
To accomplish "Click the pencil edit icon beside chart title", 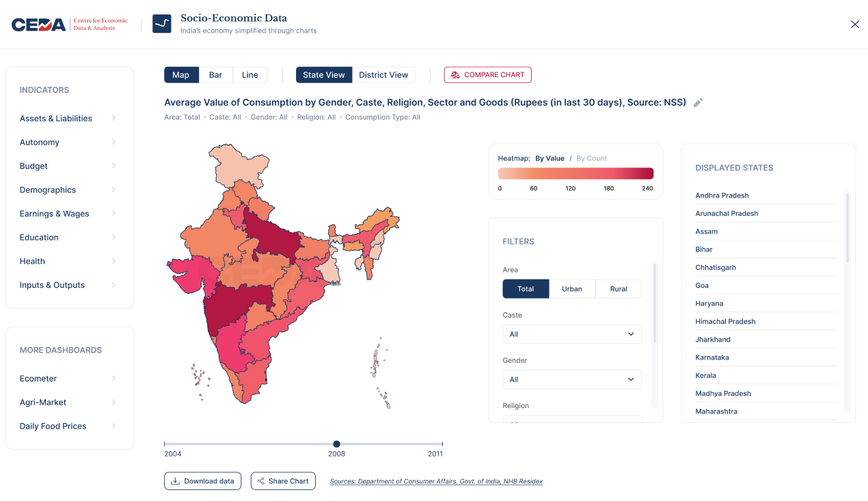I will pos(698,103).
